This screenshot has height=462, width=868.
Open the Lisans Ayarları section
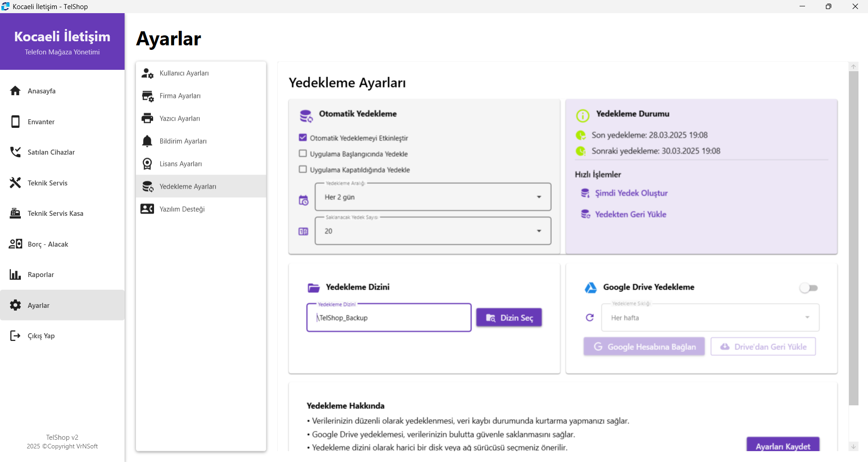(x=180, y=163)
